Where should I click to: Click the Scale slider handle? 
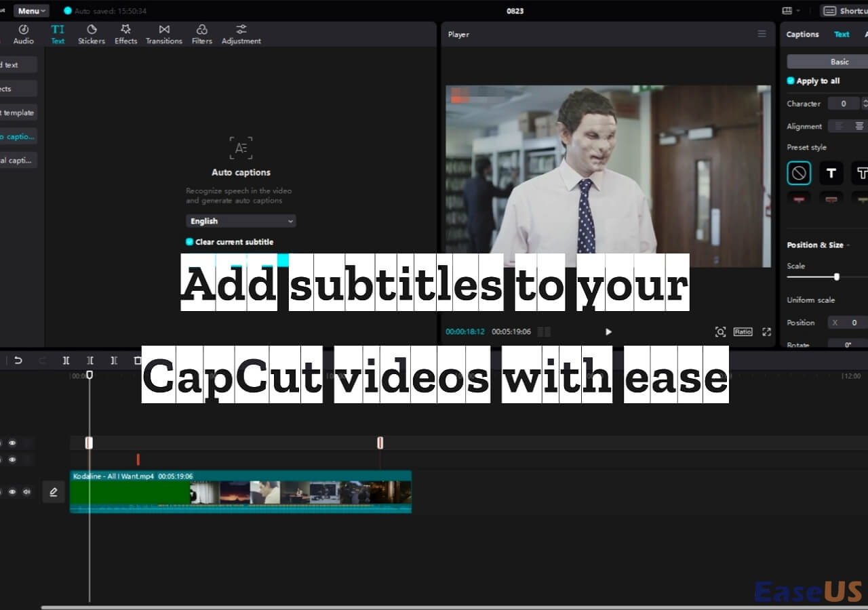click(x=837, y=277)
